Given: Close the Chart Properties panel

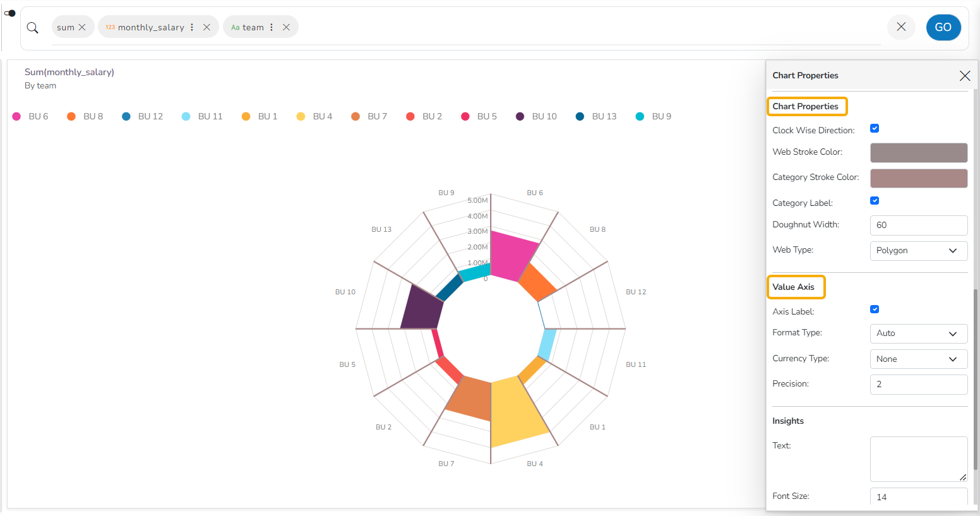Looking at the screenshot, I should [964, 76].
